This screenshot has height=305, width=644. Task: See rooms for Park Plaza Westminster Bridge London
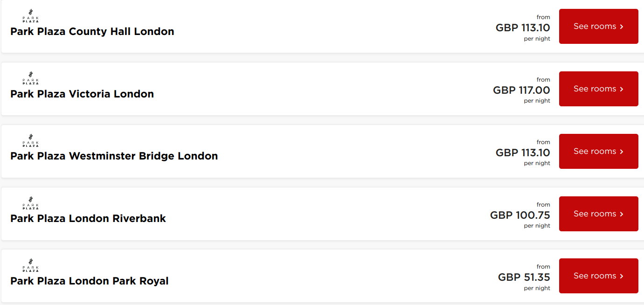point(598,152)
